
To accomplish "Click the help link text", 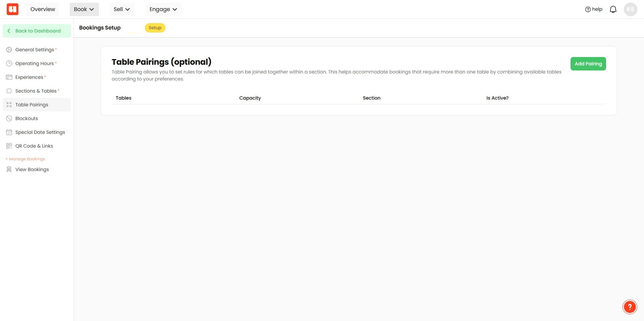I will pos(597,9).
